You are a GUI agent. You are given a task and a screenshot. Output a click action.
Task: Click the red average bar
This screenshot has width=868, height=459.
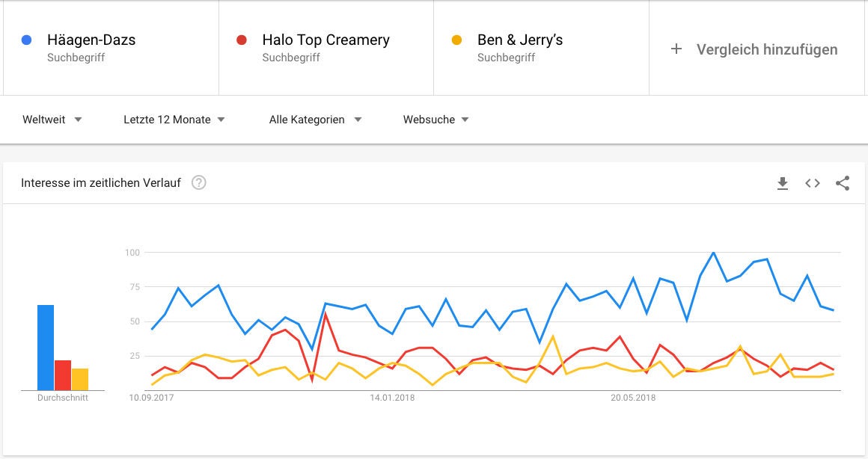click(x=63, y=375)
